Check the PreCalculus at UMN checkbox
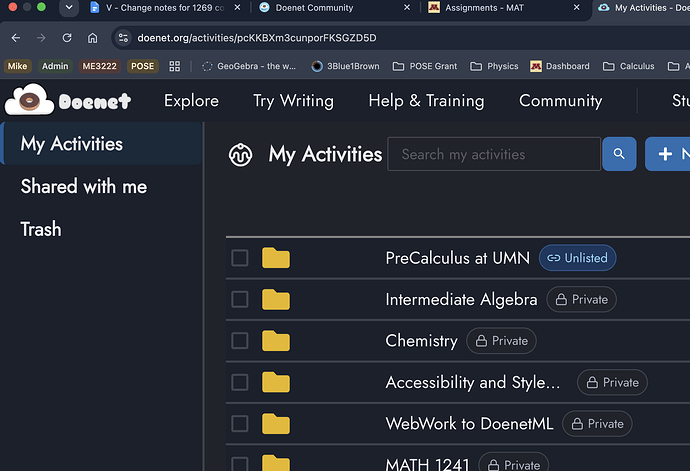 [240, 258]
